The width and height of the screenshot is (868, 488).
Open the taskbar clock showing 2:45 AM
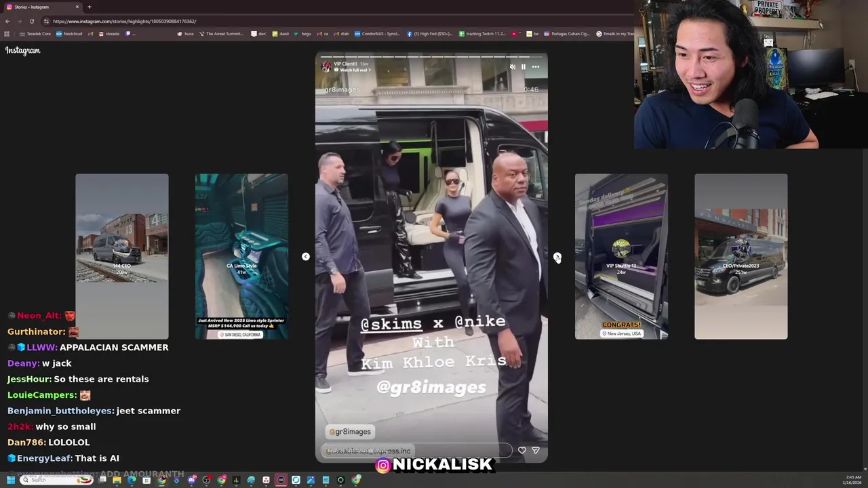click(854, 480)
